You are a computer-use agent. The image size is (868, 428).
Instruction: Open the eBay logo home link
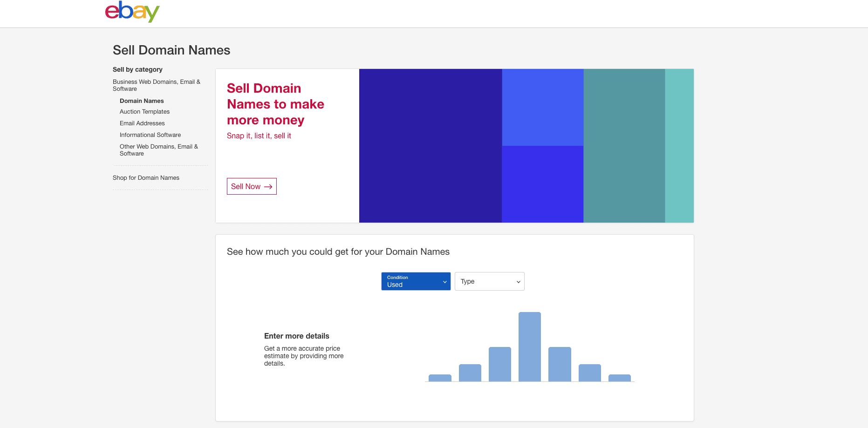click(x=132, y=12)
